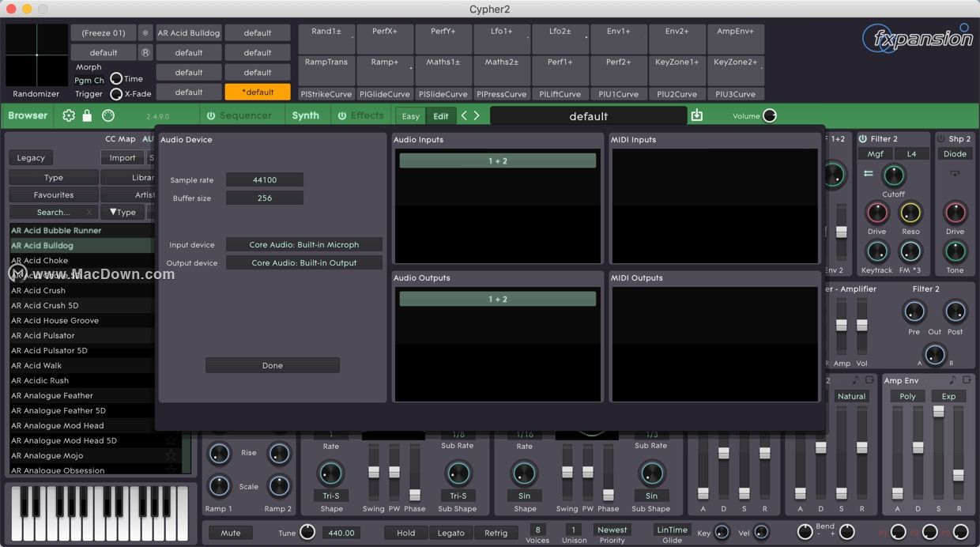Click the Vel glide knob
This screenshot has width=980, height=547.
761,532
